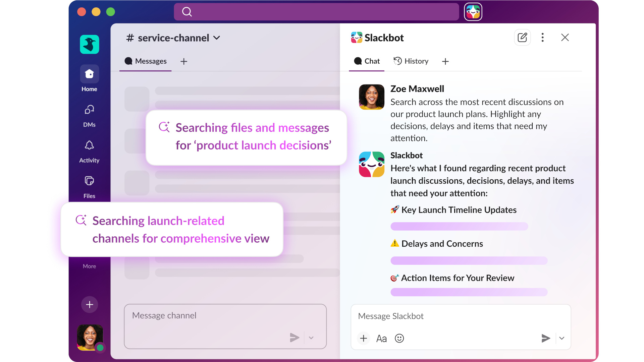Screen dimensions: 644x362
Task: Start a new message from the Slackbot panel
Action: coord(522,37)
